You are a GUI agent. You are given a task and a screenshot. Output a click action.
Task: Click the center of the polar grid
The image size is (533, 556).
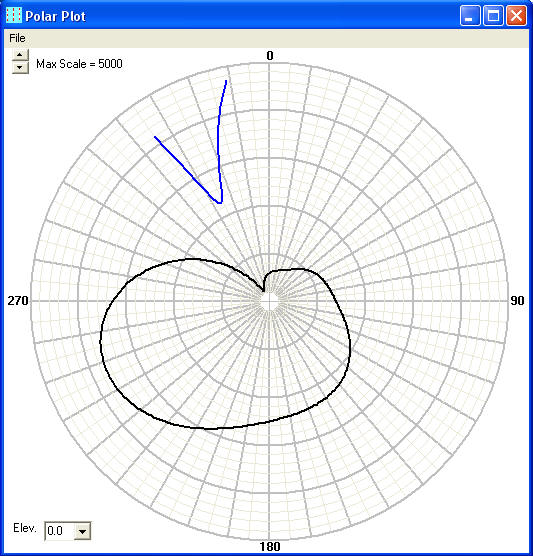coord(270,301)
